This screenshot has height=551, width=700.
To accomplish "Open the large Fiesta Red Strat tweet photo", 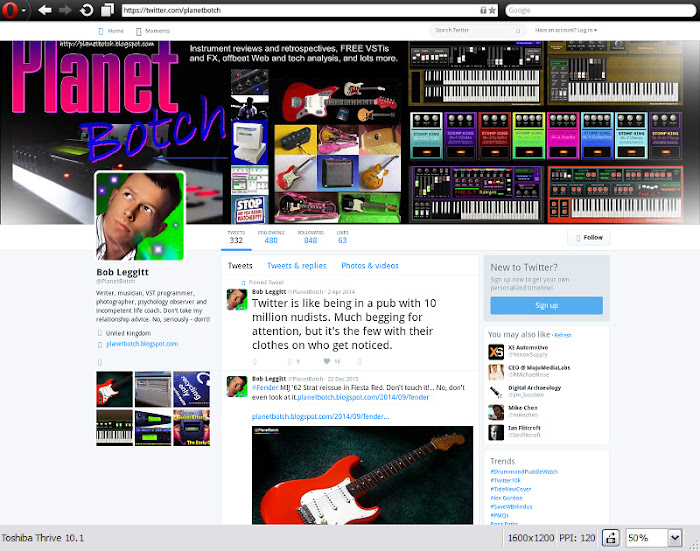I will 362,475.
